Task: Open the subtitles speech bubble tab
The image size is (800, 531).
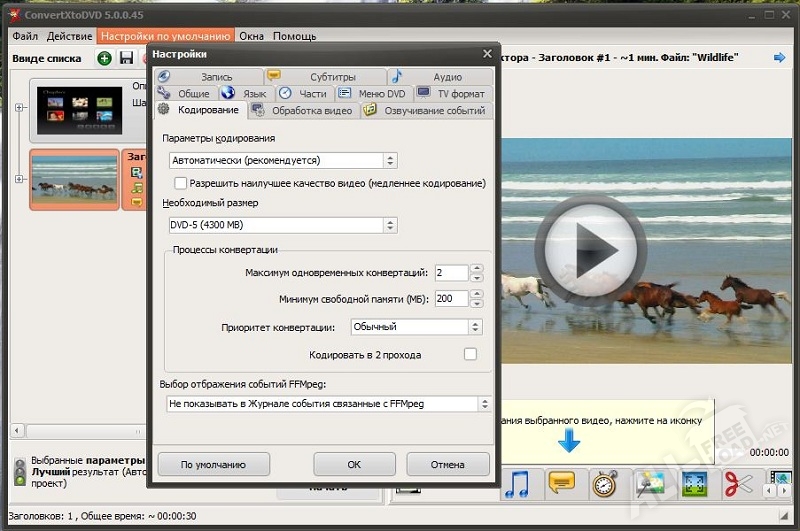Action: (x=562, y=485)
